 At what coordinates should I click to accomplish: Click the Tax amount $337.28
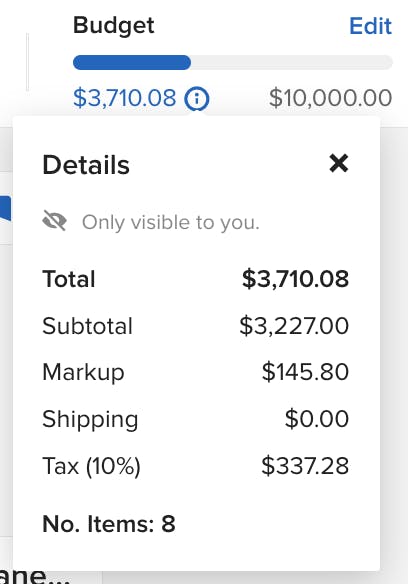(305, 466)
